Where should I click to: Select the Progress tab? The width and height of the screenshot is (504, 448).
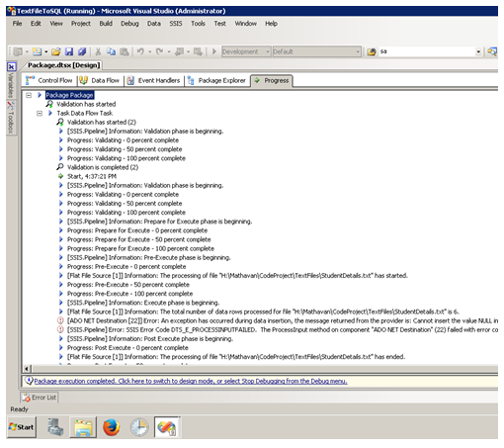click(x=272, y=80)
